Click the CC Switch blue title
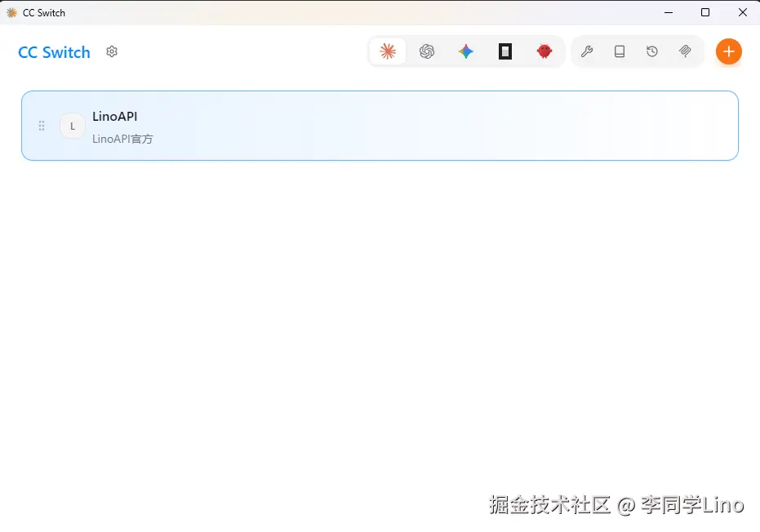This screenshot has height=532, width=760. tap(54, 52)
